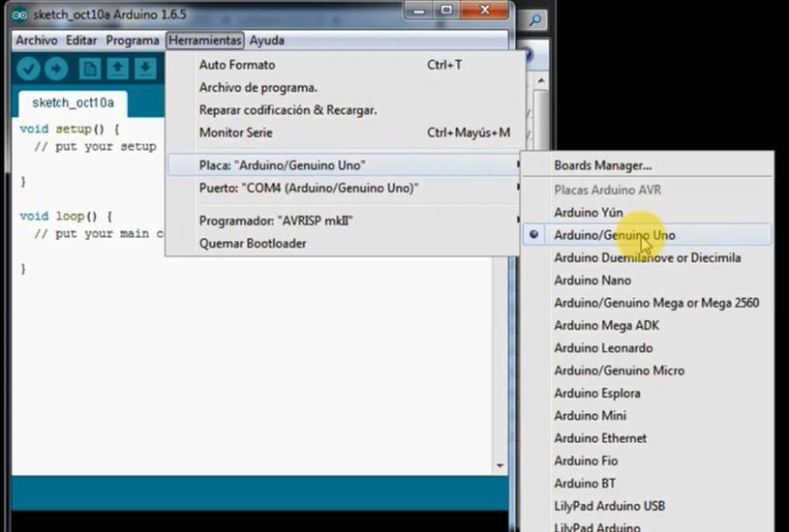Open the Archivo menu

[x=36, y=41]
